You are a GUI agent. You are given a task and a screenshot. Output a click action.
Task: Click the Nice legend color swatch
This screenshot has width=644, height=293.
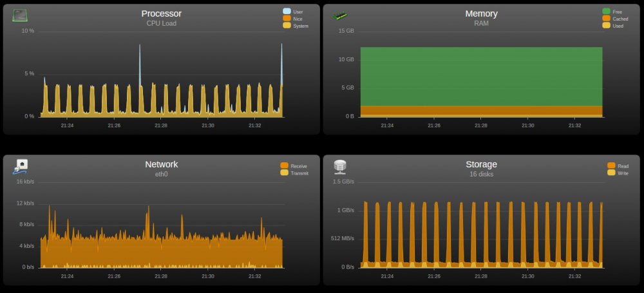(x=287, y=19)
